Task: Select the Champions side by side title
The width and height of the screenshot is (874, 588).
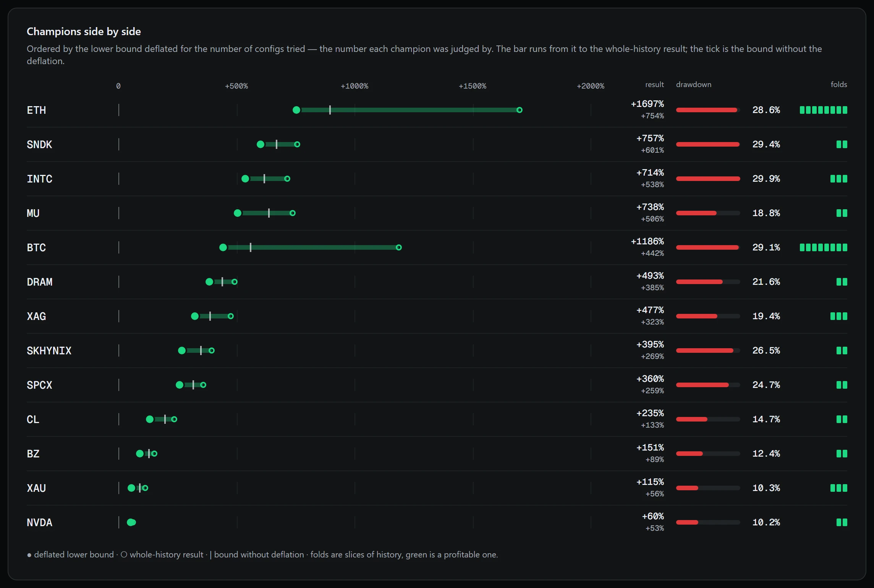Action: click(84, 31)
